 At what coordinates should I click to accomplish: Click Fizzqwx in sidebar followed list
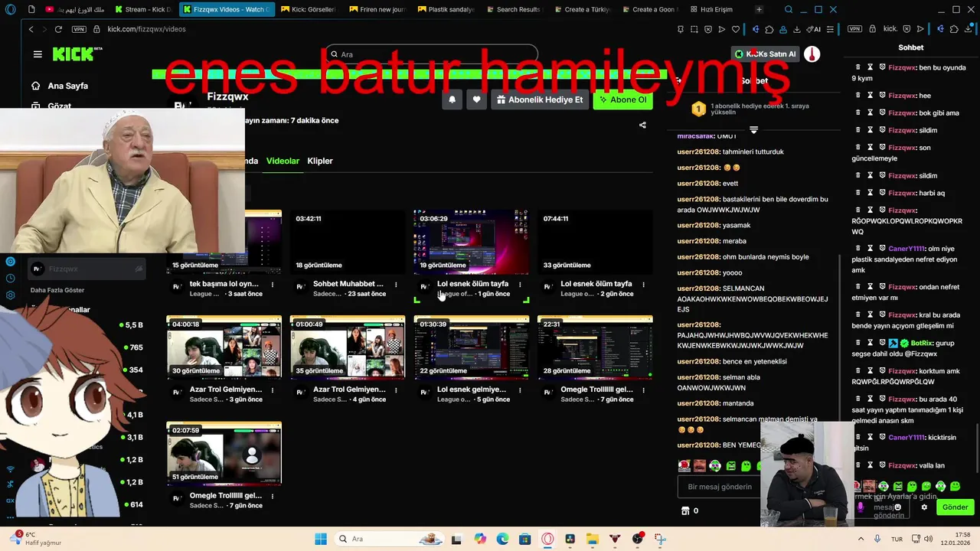[x=87, y=269]
